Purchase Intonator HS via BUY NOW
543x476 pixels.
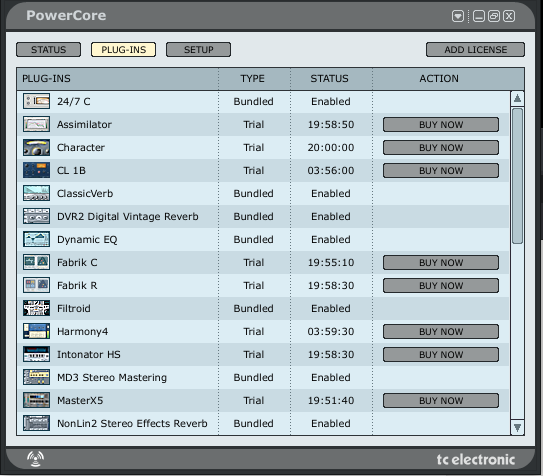(441, 354)
